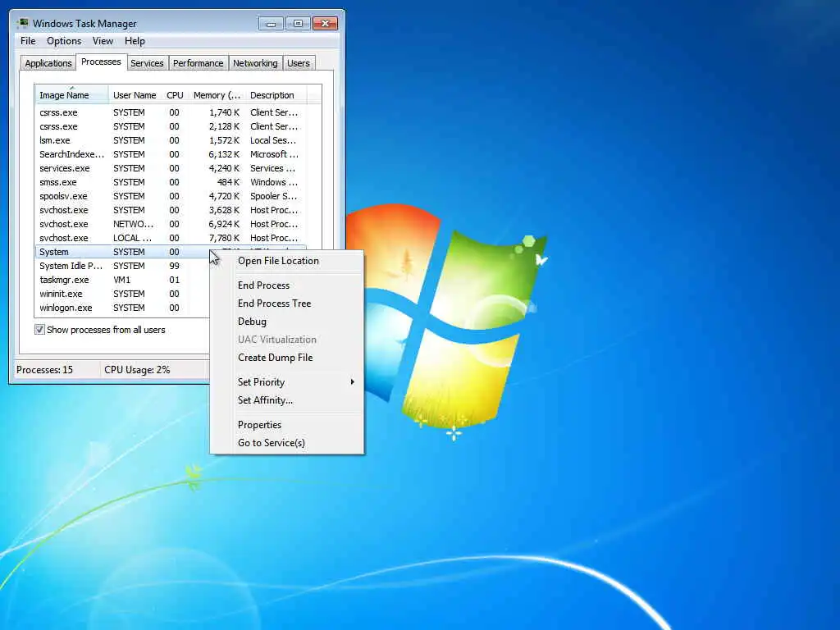This screenshot has height=630, width=840.
Task: Open Properties from the context menu
Action: (287, 425)
